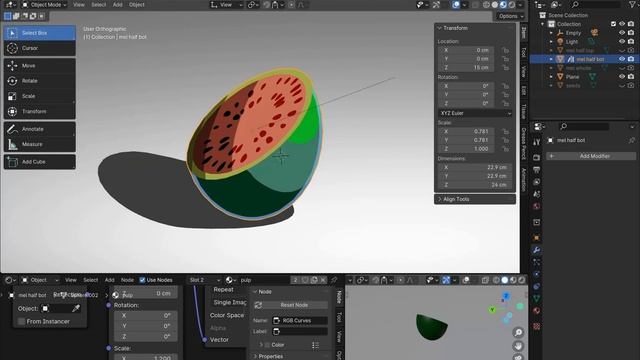Click the Overlays toggle icon in viewport header
This screenshot has width=640, height=360.
click(456, 5)
